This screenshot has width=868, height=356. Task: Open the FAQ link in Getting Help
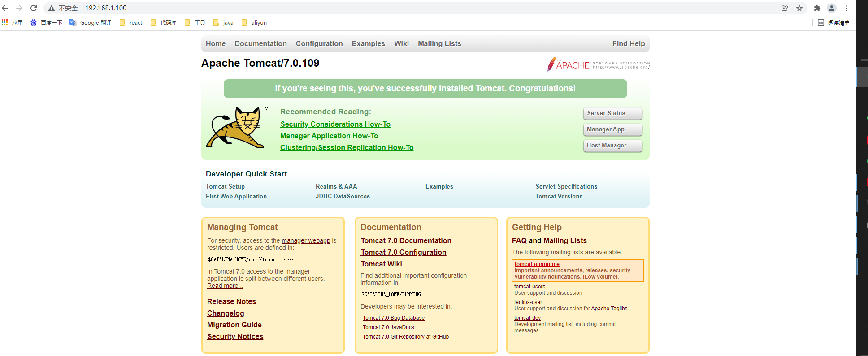click(519, 240)
